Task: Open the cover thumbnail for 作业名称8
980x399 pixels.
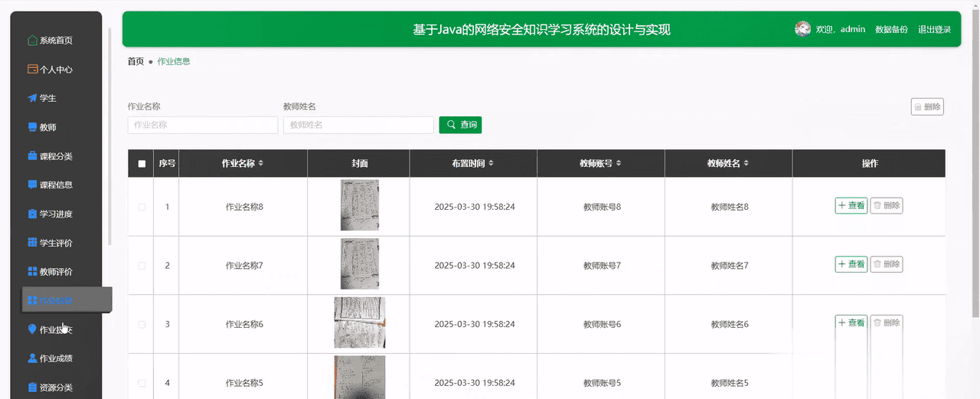Action: coord(359,205)
